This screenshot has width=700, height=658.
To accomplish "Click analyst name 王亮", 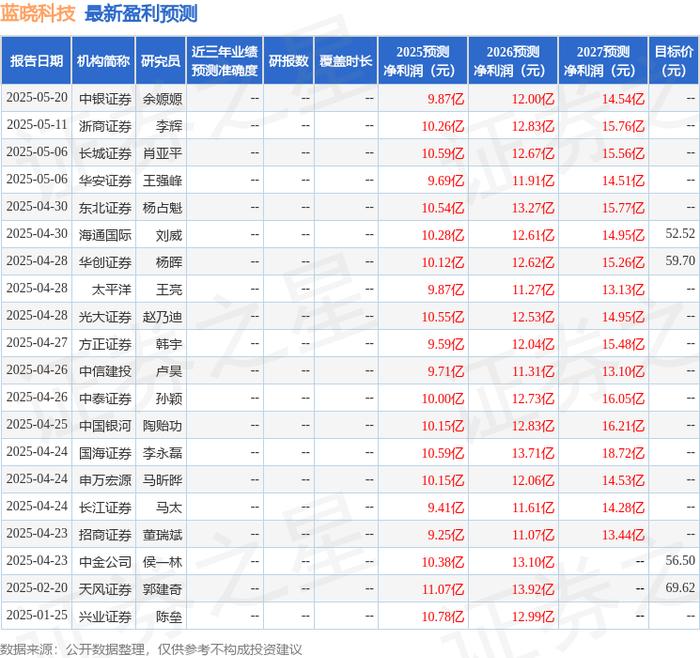I will tap(169, 289).
